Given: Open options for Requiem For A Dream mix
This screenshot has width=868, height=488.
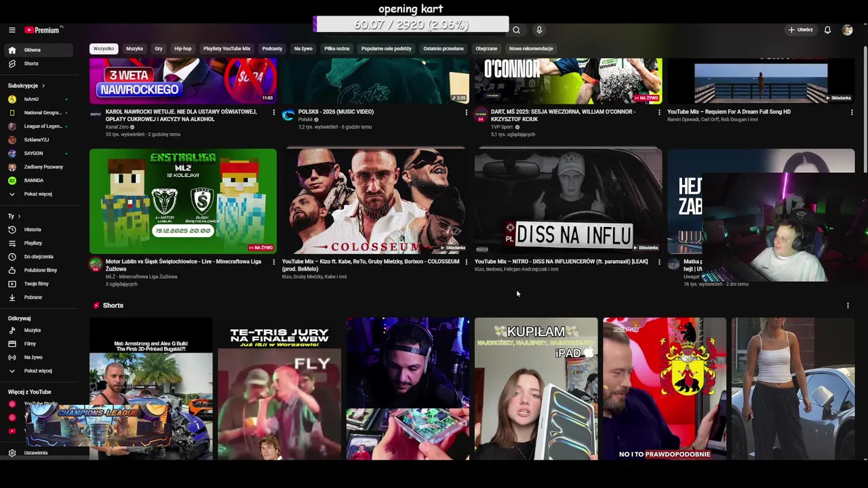Looking at the screenshot, I should click(x=852, y=113).
